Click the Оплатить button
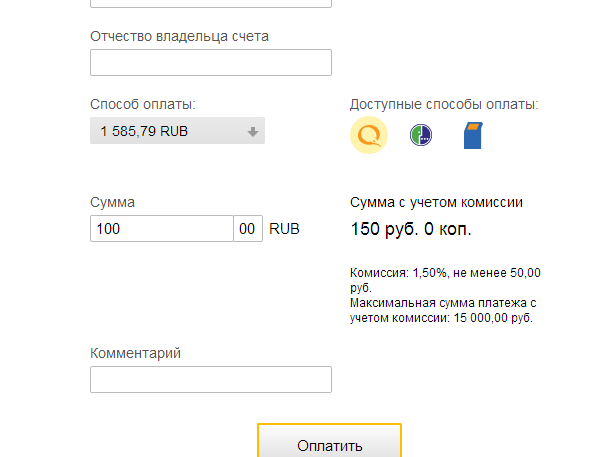The width and height of the screenshot is (589, 457). (x=329, y=440)
